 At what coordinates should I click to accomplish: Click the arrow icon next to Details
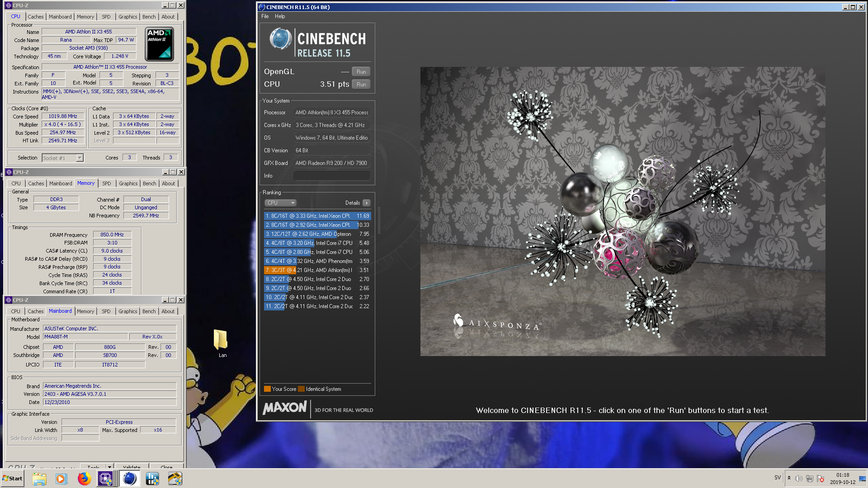367,203
